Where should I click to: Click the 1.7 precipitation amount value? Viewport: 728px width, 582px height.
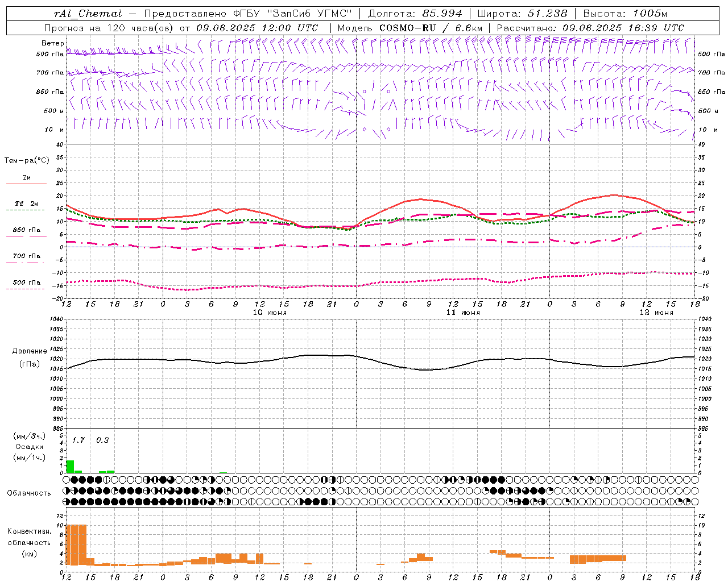pyautogui.click(x=78, y=440)
